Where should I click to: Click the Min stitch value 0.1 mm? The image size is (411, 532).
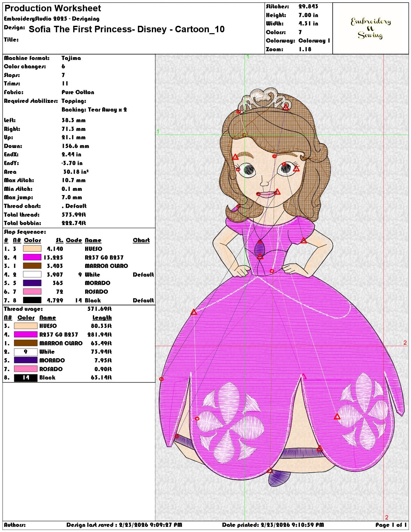[72, 189]
